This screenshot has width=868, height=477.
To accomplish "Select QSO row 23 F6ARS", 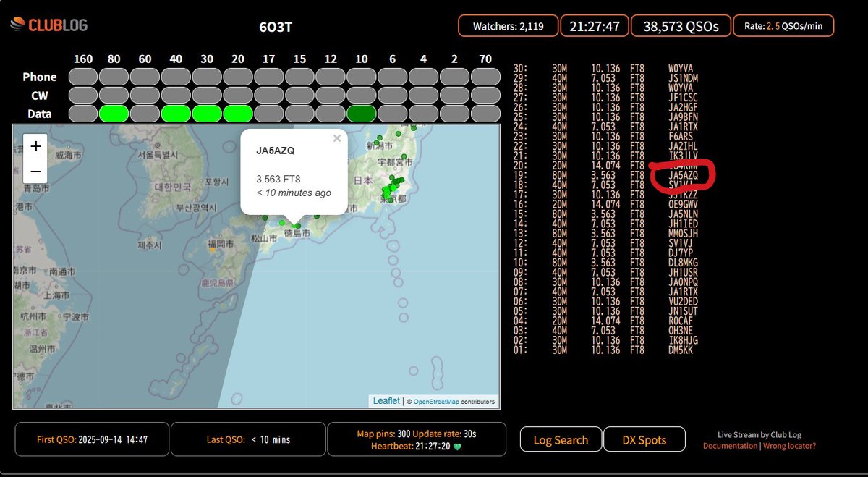I will tap(606, 136).
